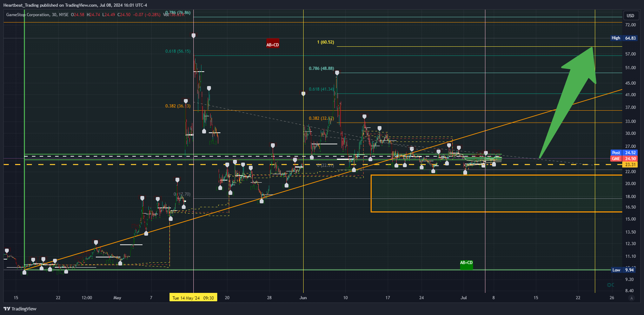Viewport: 644px width, 315px height.
Task: Select the '0.786 (48.88)' Fibonacci label
Action: pyautogui.click(x=321, y=68)
